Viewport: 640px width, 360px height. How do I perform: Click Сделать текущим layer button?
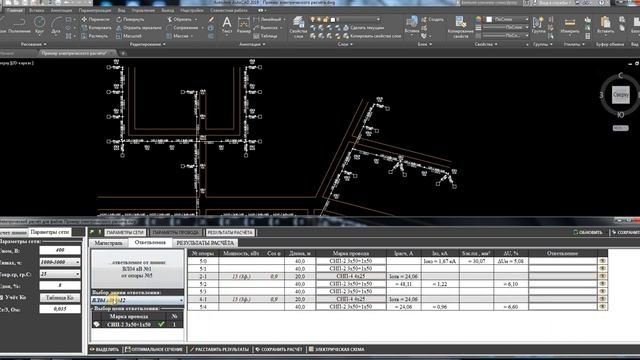click(364, 28)
